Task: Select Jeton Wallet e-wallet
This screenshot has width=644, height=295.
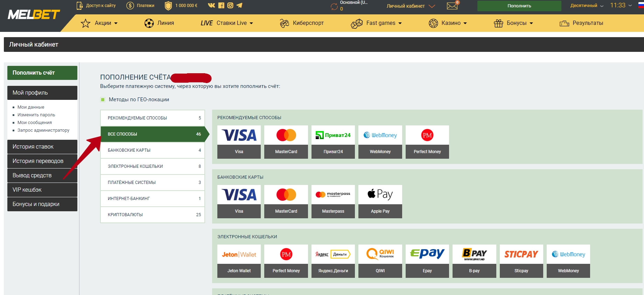Action: point(239,261)
